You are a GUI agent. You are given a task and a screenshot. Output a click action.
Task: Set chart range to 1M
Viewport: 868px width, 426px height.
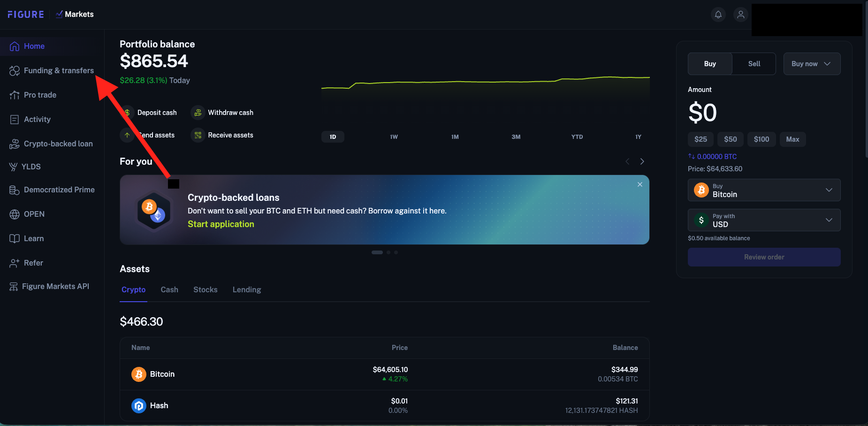[455, 137]
